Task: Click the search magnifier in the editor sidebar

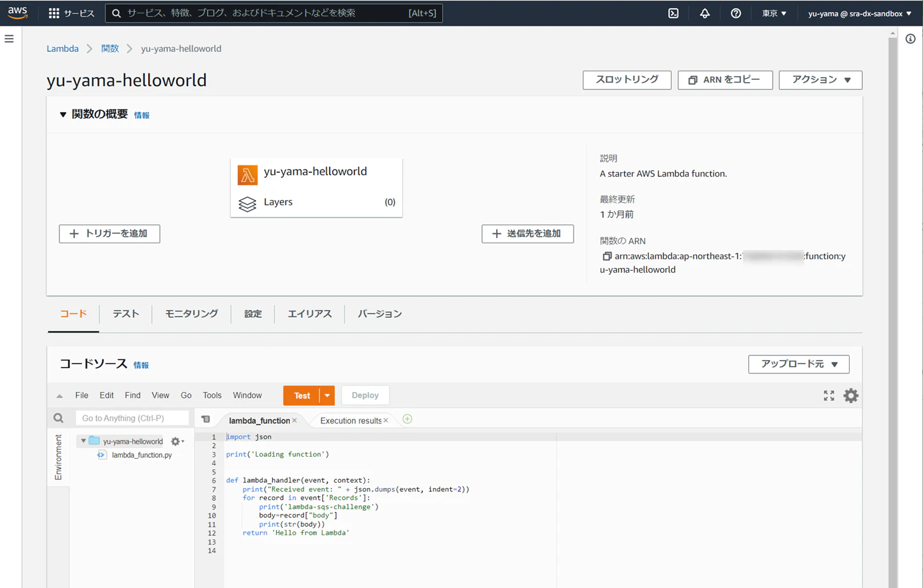Action: tap(59, 418)
